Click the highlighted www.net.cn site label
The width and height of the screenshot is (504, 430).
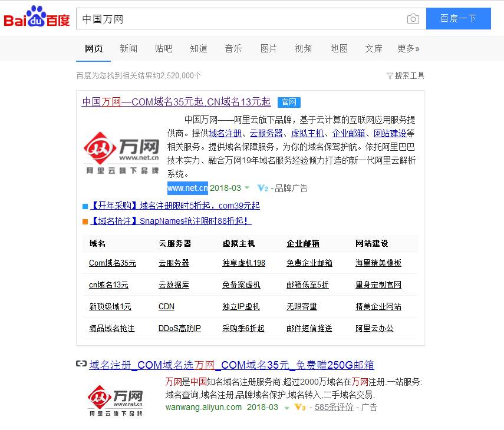click(x=187, y=188)
